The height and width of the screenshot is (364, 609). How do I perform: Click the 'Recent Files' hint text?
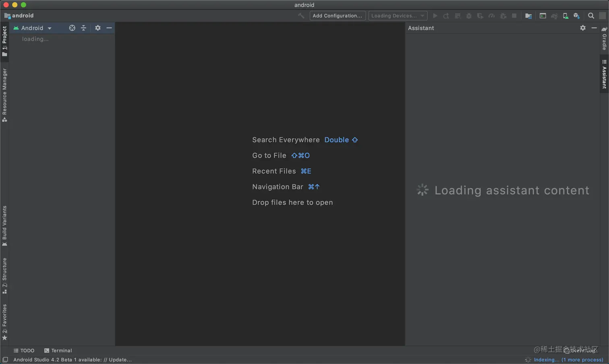pyautogui.click(x=274, y=171)
